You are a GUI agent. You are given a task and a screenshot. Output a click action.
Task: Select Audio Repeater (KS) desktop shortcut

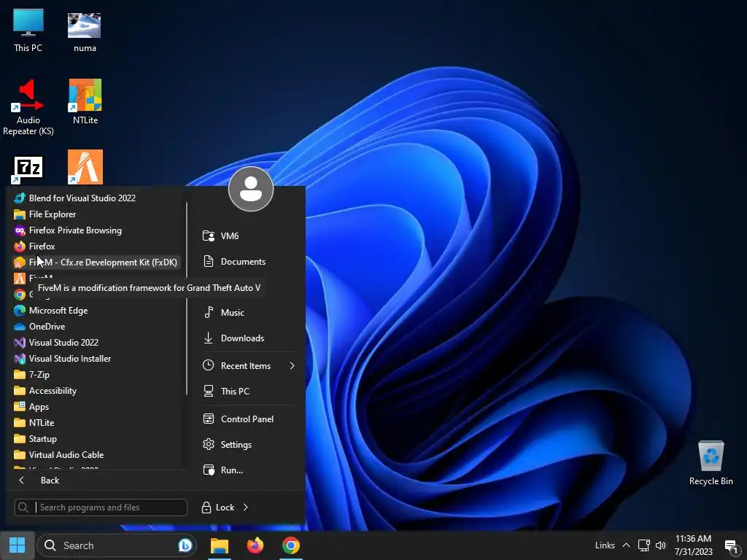pos(28,108)
